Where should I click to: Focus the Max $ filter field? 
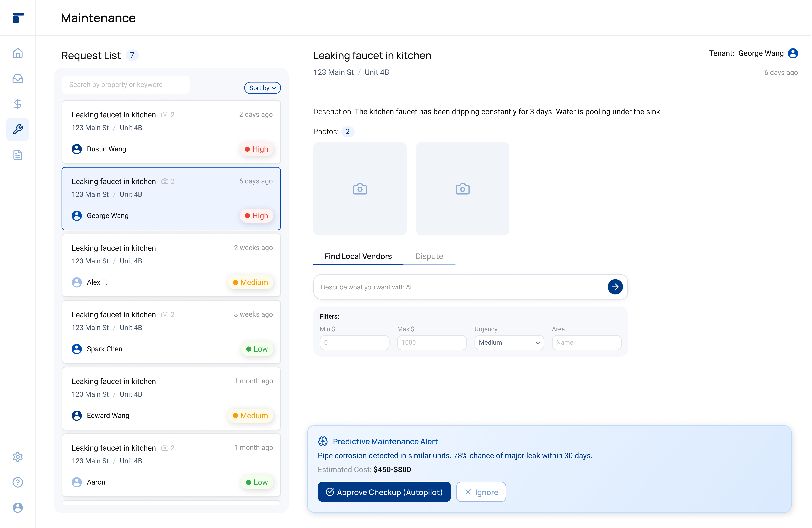coord(431,342)
